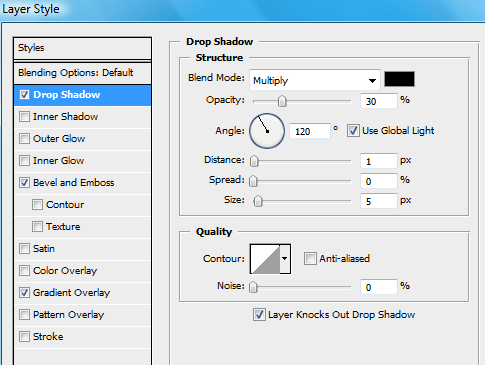Image resolution: width=485 pixels, height=365 pixels.
Task: Uncheck the Bevel and Emboss checkbox
Action: click(x=24, y=183)
